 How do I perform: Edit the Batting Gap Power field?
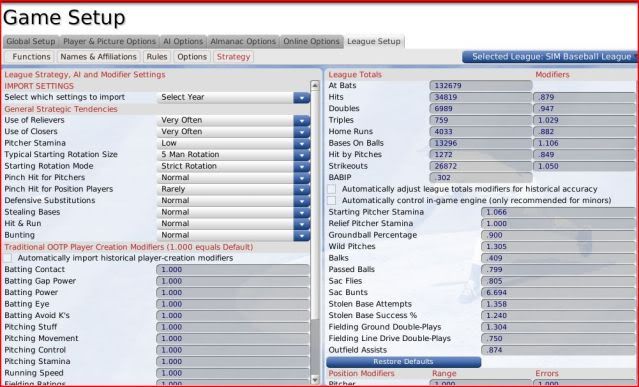click(x=233, y=281)
